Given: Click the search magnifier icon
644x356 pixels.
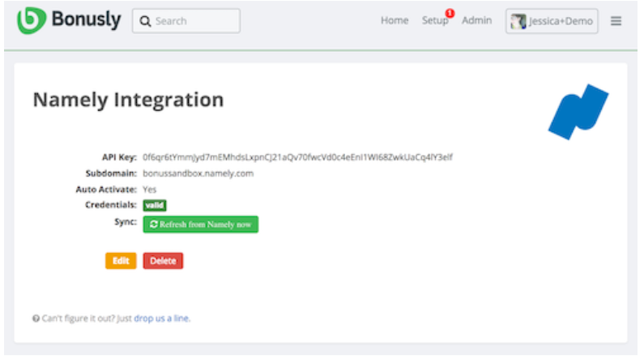Looking at the screenshot, I should coord(145,21).
